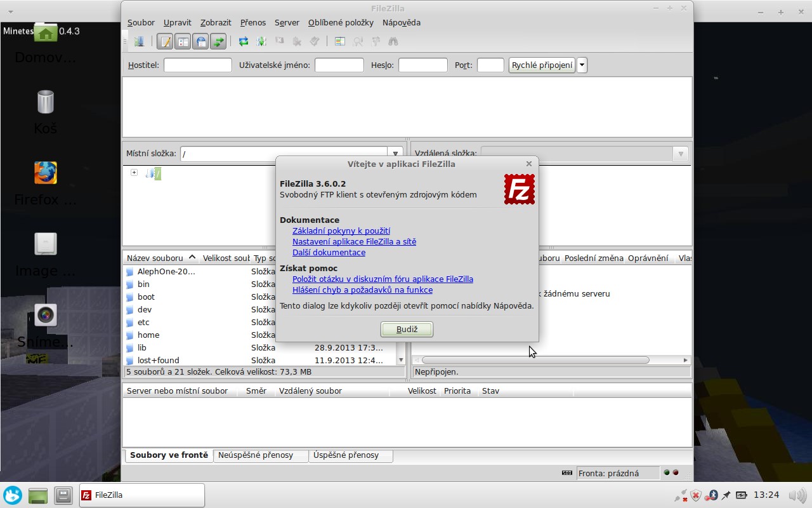The width and height of the screenshot is (812, 508).
Task: Click the Budiž button
Action: (407, 329)
